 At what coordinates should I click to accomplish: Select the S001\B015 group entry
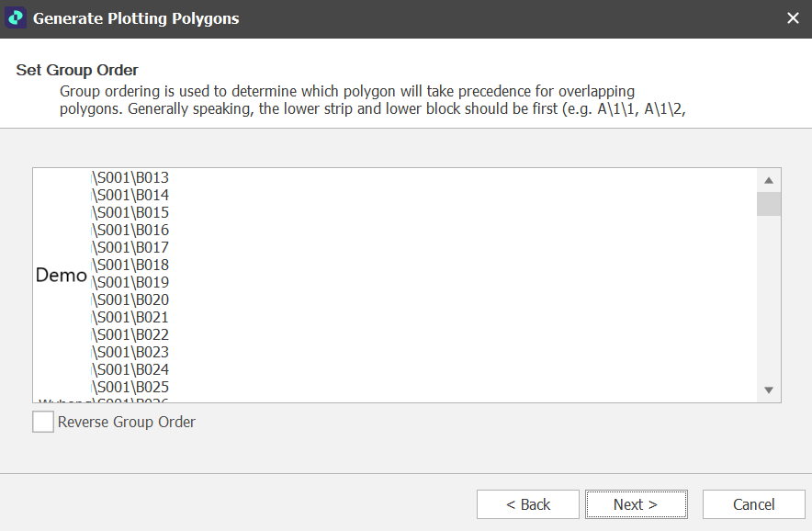(130, 212)
